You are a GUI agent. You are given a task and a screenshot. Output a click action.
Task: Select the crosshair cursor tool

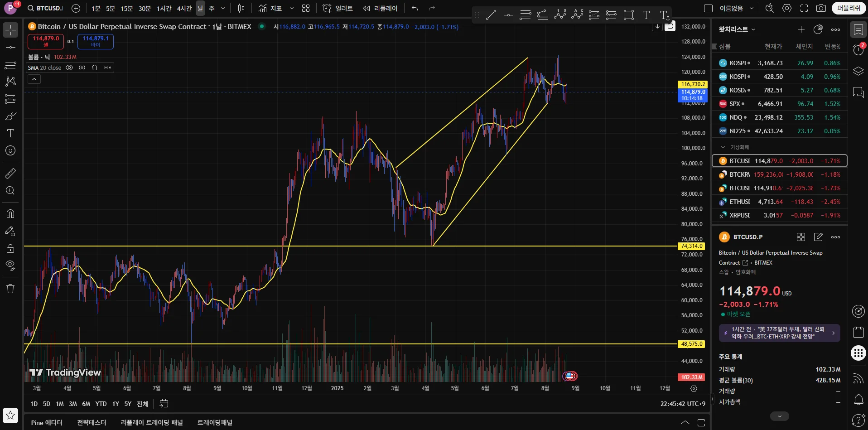click(x=10, y=30)
